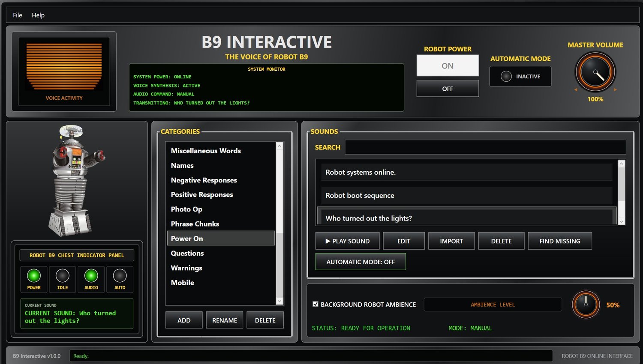Toggle the Automatic Mode INACTIVE switch
Image resolution: width=643 pixels, height=364 pixels.
click(x=520, y=76)
